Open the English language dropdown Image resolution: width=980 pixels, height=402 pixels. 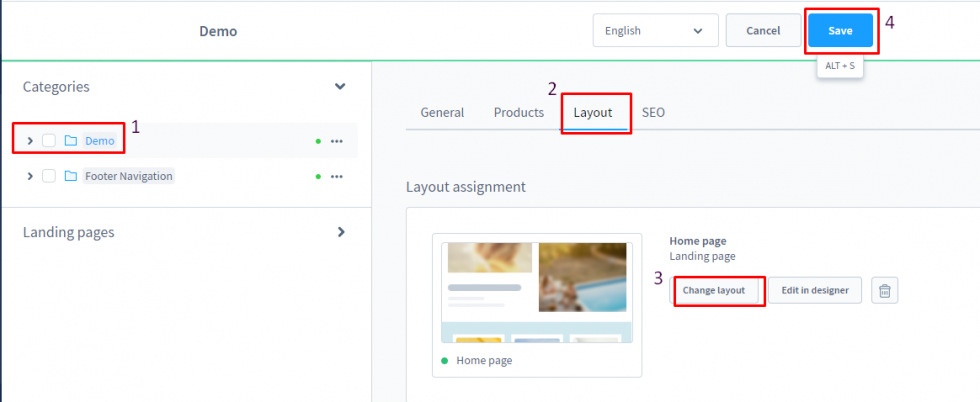click(655, 31)
